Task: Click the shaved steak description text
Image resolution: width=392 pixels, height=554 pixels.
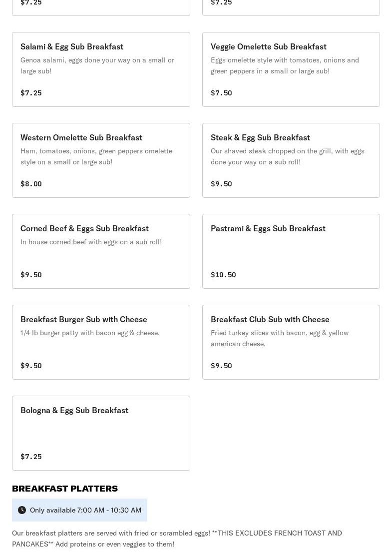Action: (287, 156)
